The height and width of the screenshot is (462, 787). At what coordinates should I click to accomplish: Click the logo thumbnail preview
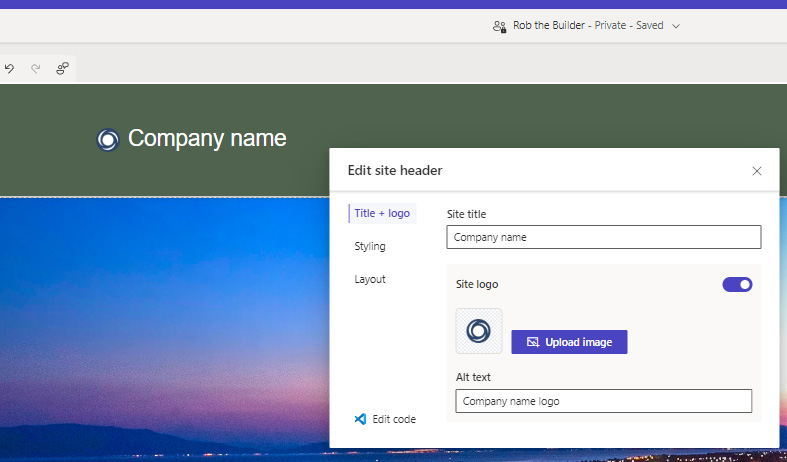point(479,331)
